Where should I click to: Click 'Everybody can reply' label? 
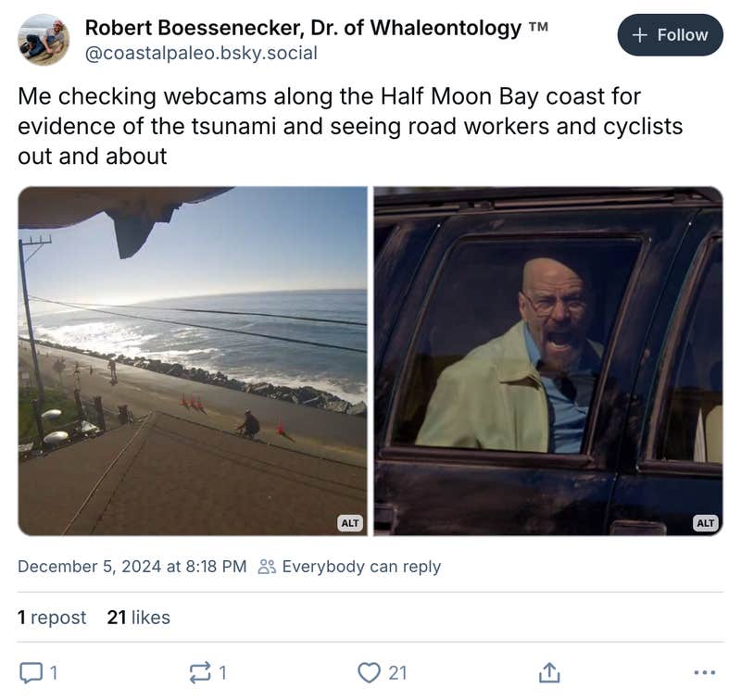click(359, 567)
